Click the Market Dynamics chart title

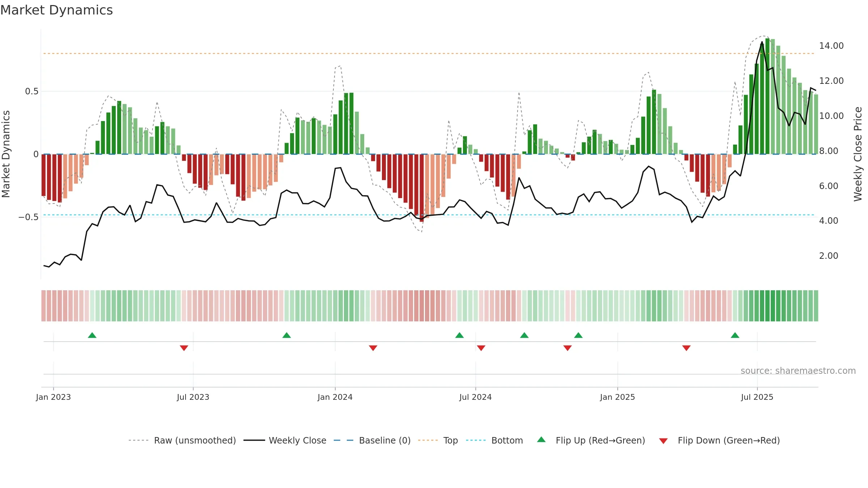57,10
